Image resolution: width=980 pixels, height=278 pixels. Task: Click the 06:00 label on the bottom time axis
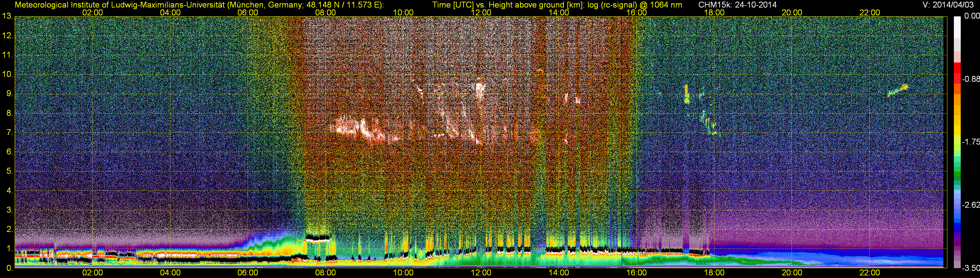point(248,273)
